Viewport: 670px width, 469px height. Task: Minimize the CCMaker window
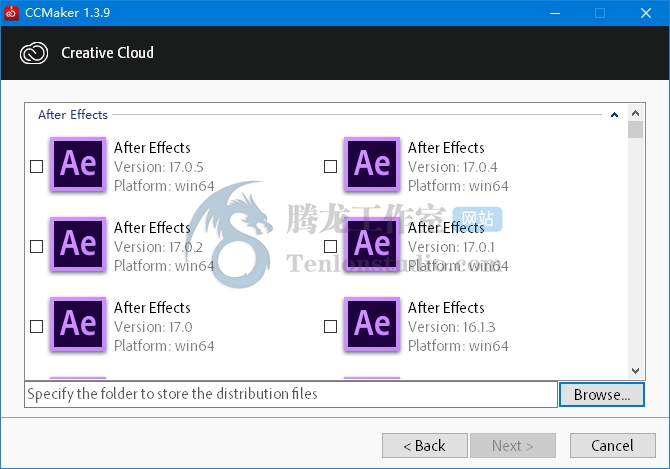555,13
